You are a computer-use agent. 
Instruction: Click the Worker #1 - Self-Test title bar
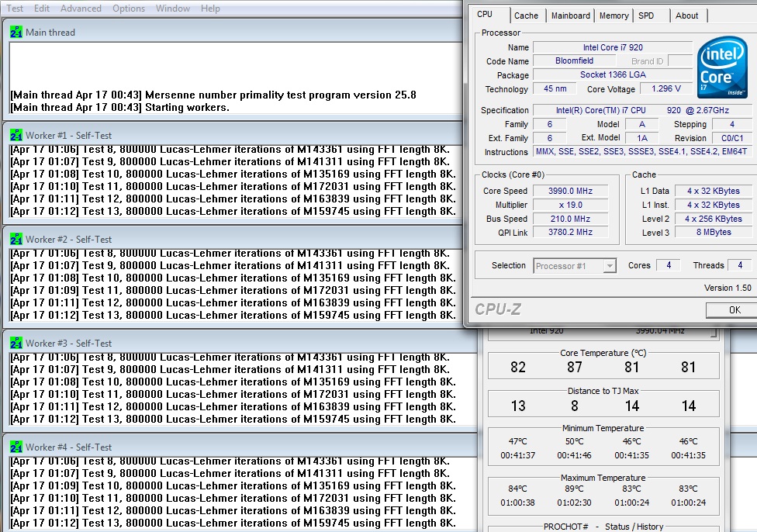(232, 136)
